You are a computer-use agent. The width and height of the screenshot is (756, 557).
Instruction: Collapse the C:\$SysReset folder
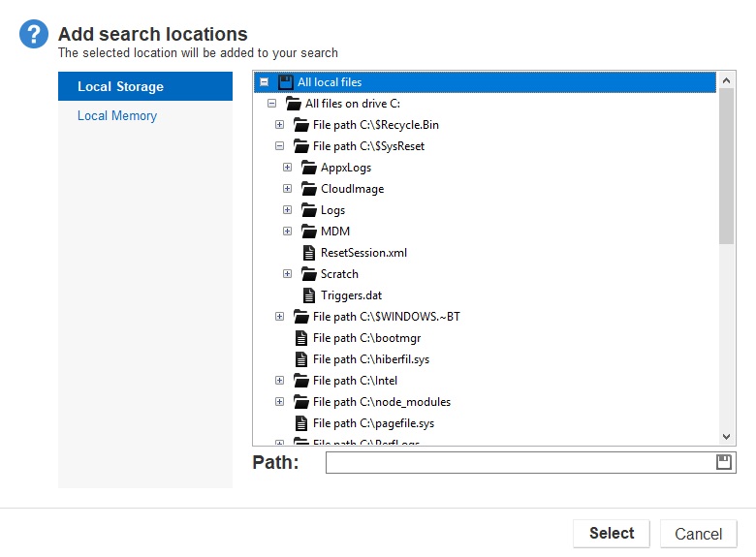click(x=279, y=146)
